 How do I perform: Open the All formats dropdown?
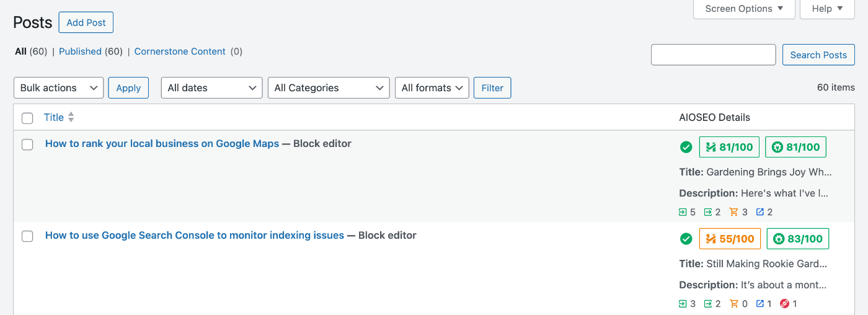click(432, 87)
